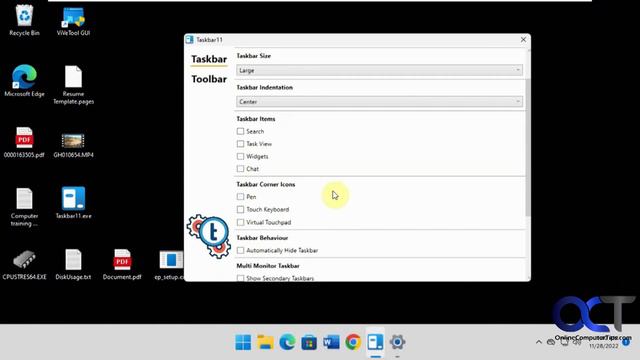Check Automatically Hide Taskbar
This screenshot has height=360, width=640.
click(x=240, y=250)
